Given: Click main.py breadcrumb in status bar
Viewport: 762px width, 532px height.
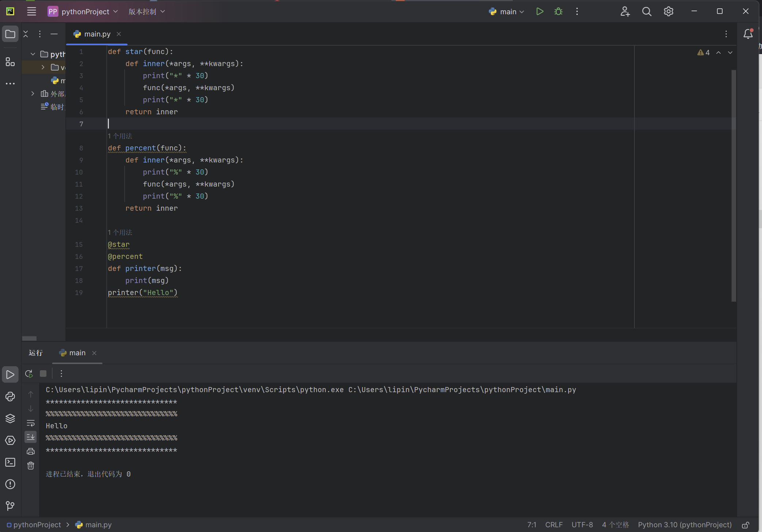Looking at the screenshot, I should [x=94, y=525].
